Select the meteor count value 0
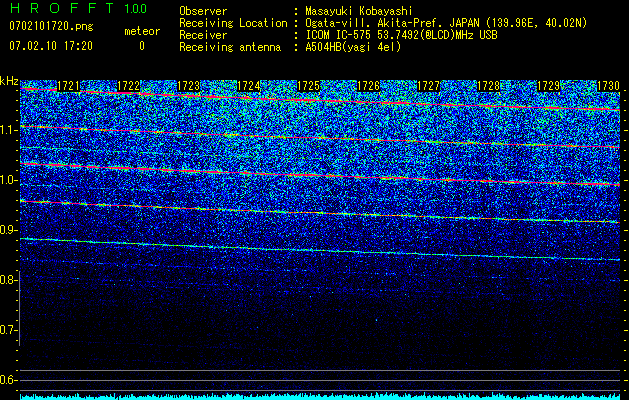 point(141,46)
